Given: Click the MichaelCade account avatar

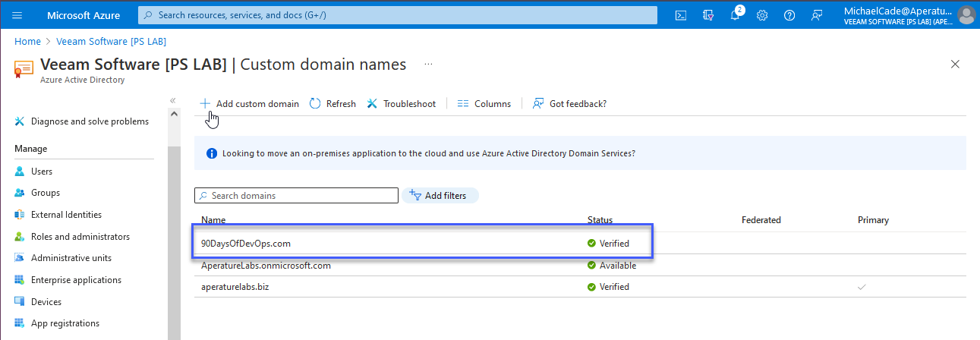Looking at the screenshot, I should click(966, 15).
